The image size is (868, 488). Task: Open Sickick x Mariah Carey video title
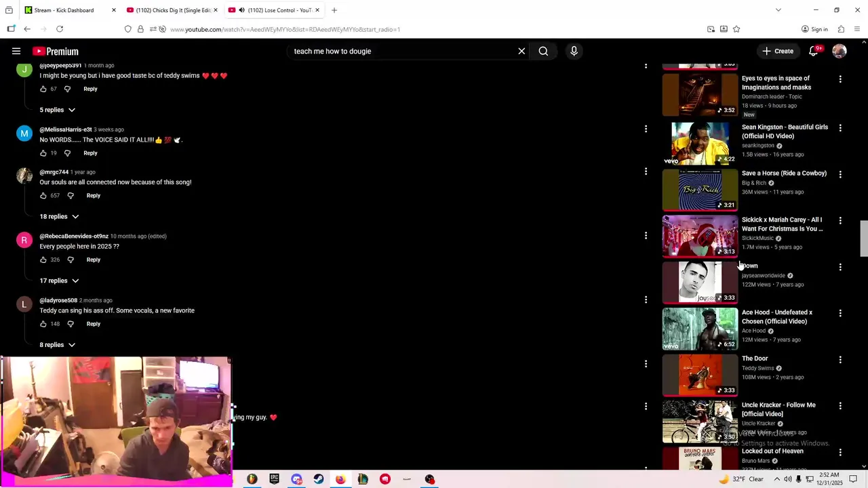[x=782, y=224]
